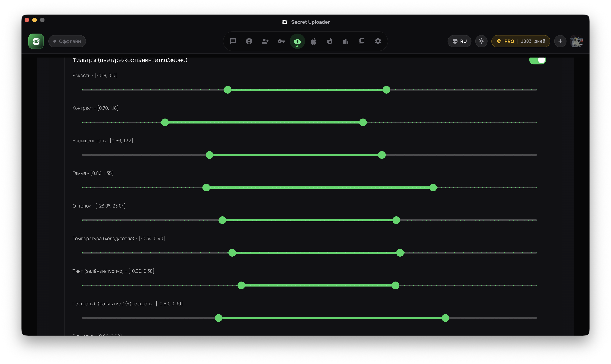This screenshot has height=364, width=611.
Task: Click the flame icon in navigation
Action: tap(329, 41)
